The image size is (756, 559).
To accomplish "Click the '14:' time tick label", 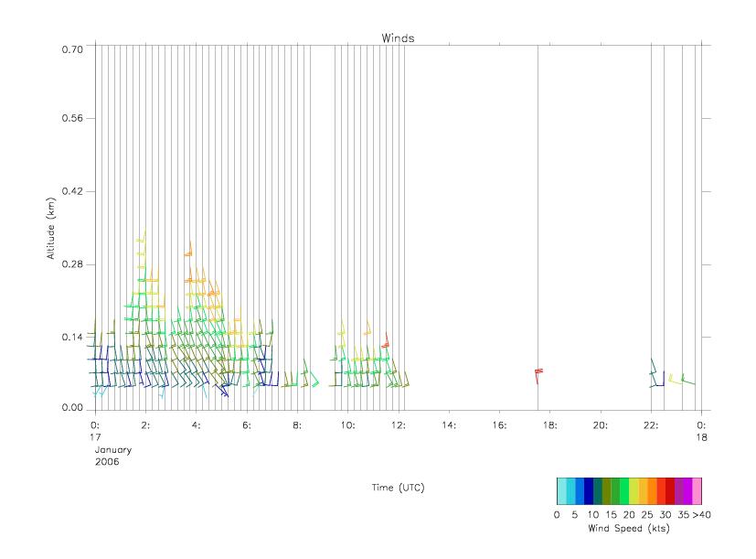I will coord(449,425).
